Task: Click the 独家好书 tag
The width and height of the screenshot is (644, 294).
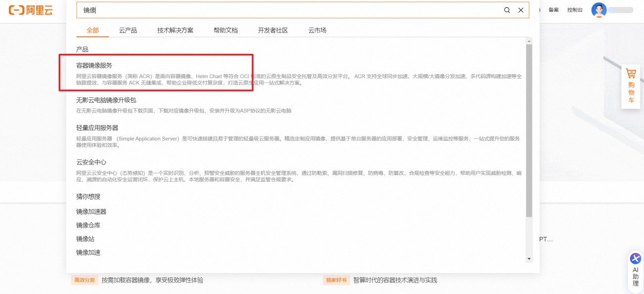Action: click(336, 280)
